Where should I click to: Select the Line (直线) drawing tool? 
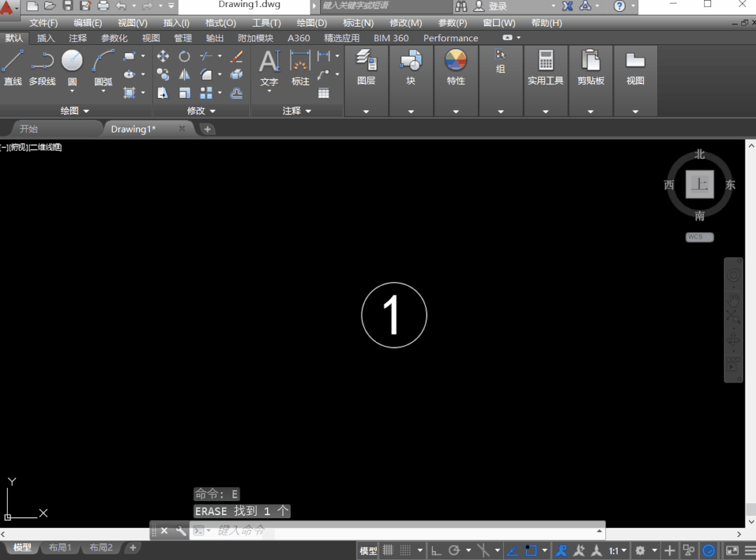click(x=13, y=67)
